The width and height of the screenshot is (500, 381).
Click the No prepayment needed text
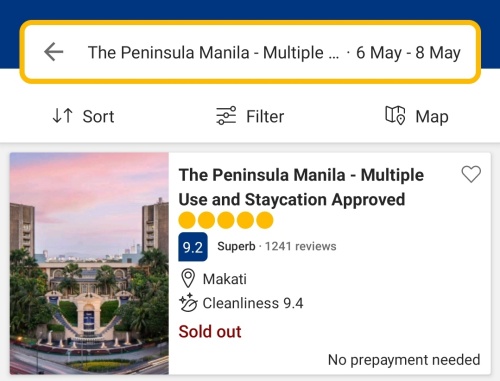404,360
